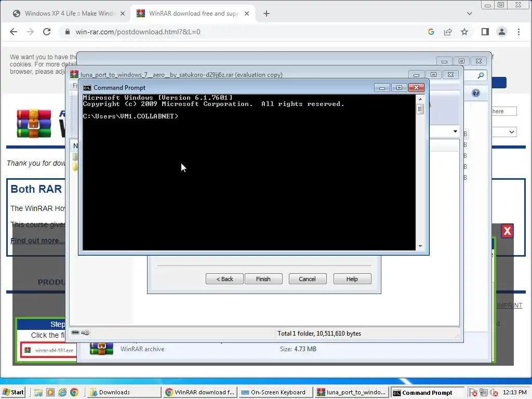Click the Action Center flag tray icon
The height and width of the screenshot is (399, 532).
[473, 393]
